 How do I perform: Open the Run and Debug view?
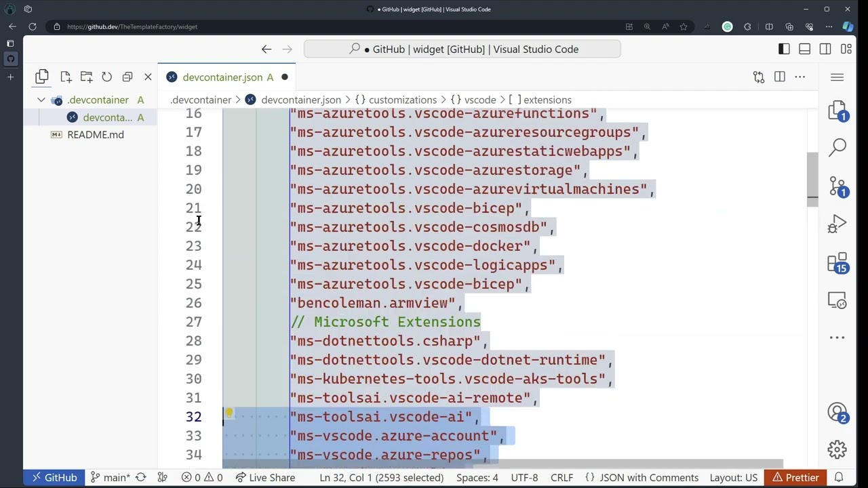coord(838,224)
